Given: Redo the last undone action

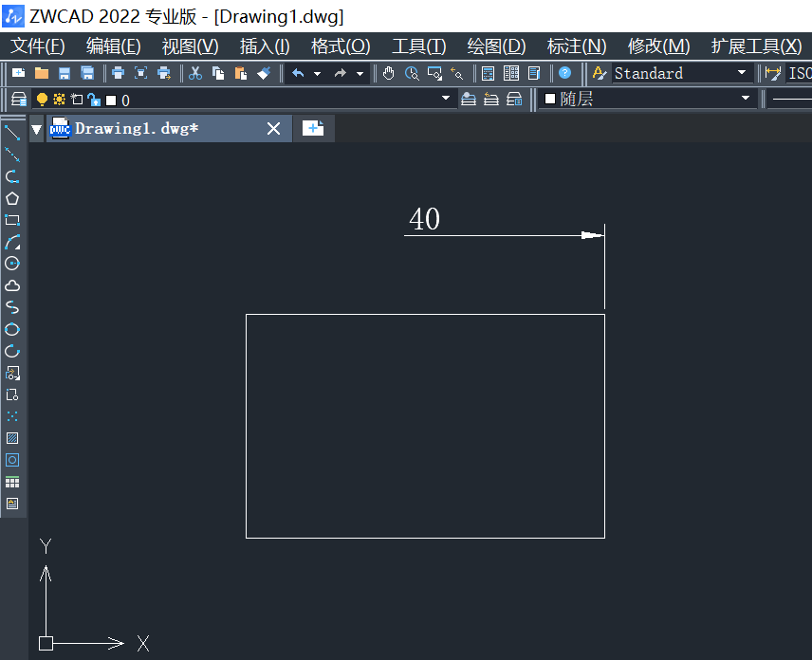Looking at the screenshot, I should coord(341,74).
